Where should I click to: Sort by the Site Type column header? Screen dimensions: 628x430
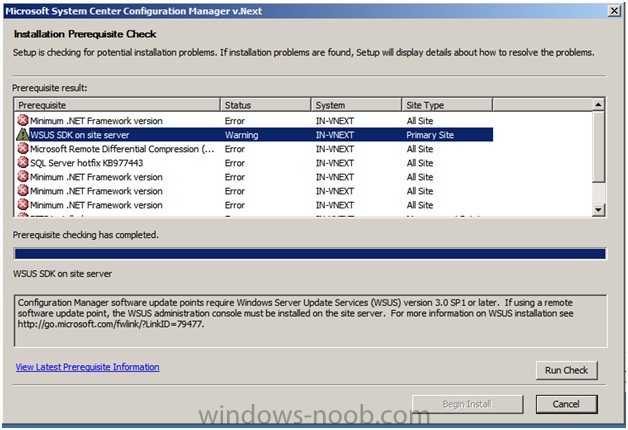(x=447, y=105)
